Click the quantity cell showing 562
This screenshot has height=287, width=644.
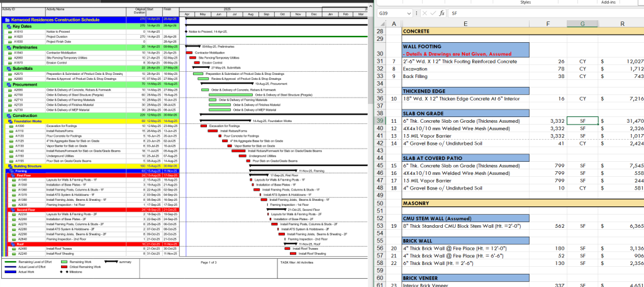(x=548, y=226)
